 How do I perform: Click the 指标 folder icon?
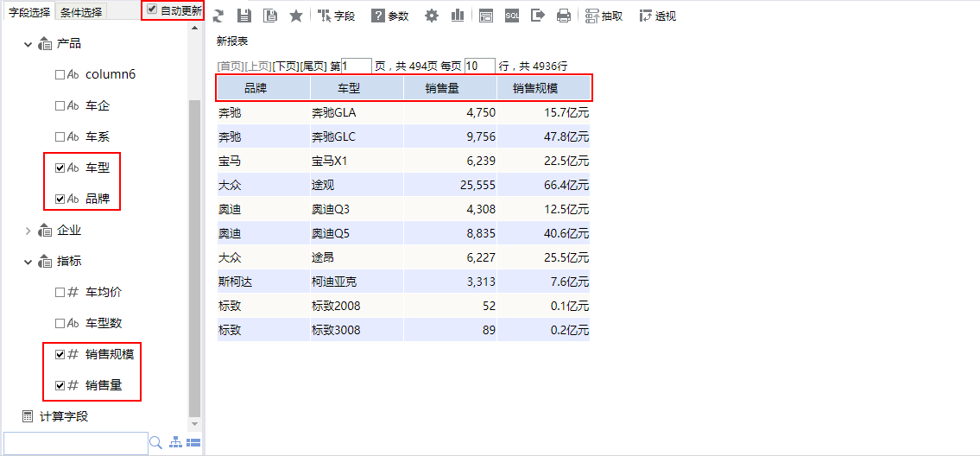[x=44, y=262]
